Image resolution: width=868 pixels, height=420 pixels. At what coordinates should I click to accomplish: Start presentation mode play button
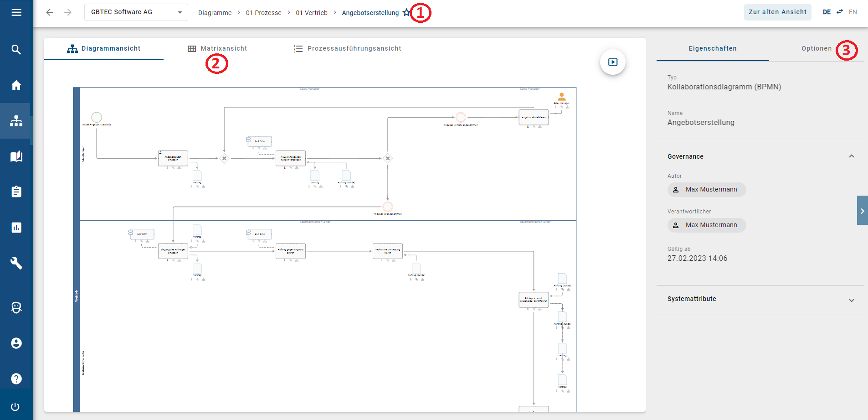[612, 62]
